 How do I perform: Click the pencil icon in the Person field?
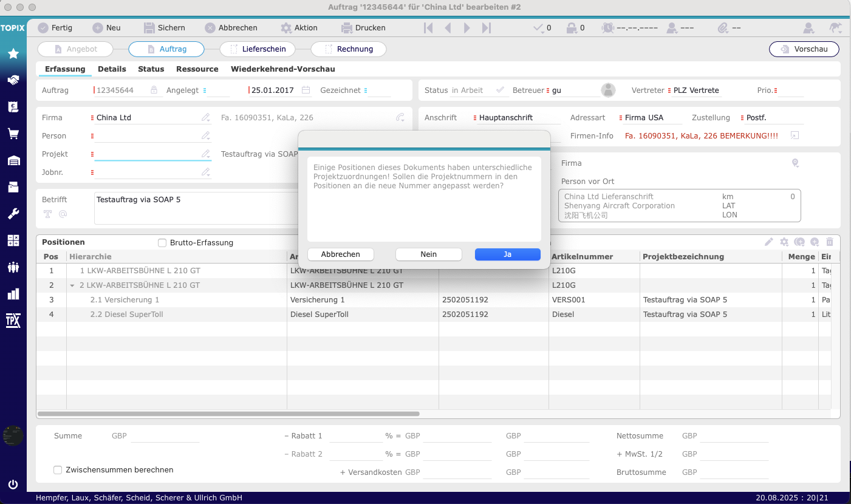coord(207,136)
